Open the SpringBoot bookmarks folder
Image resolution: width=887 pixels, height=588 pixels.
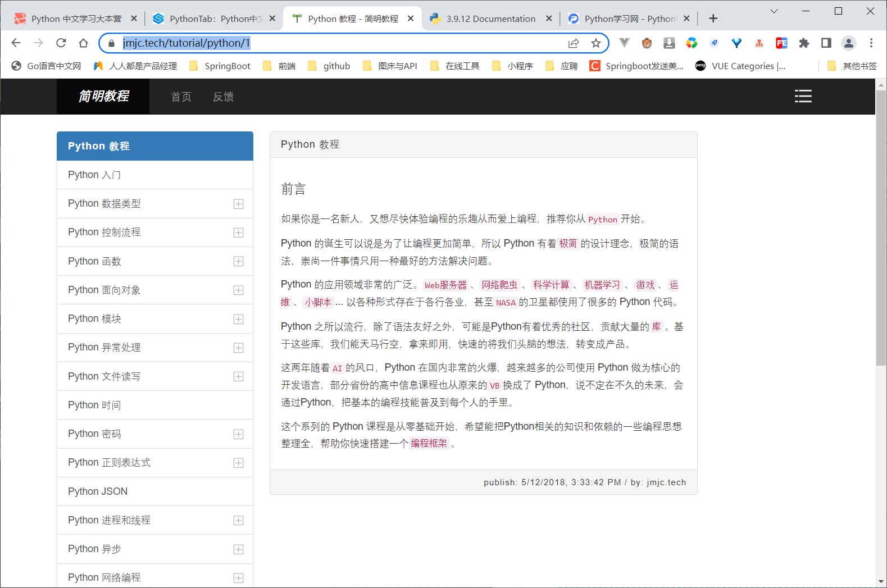(220, 66)
